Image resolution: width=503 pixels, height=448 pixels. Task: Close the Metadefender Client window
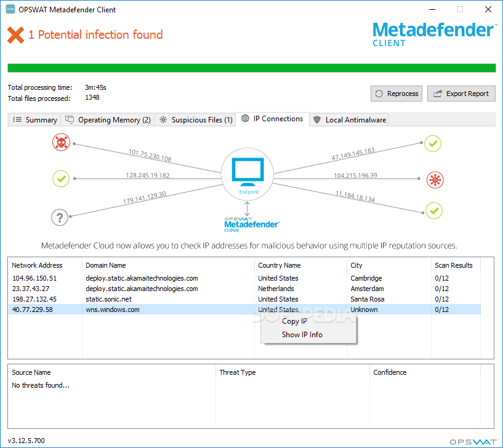[x=488, y=10]
